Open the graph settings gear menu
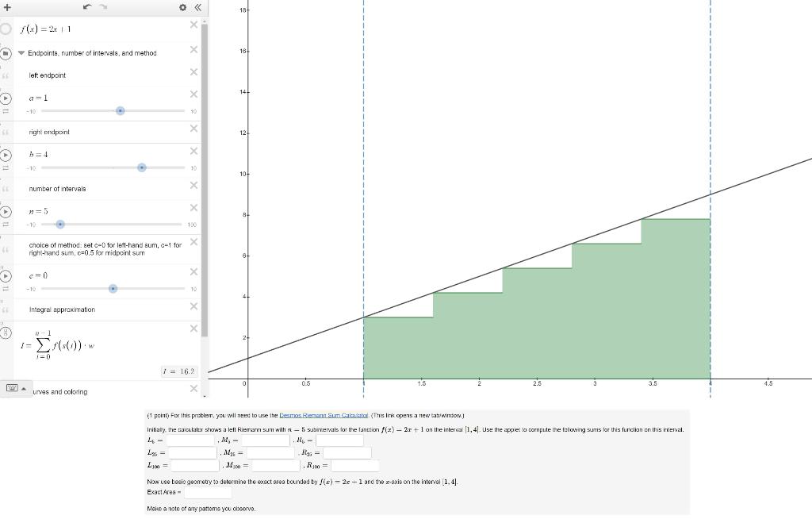Viewport: 812px width, 519px height. tap(183, 7)
